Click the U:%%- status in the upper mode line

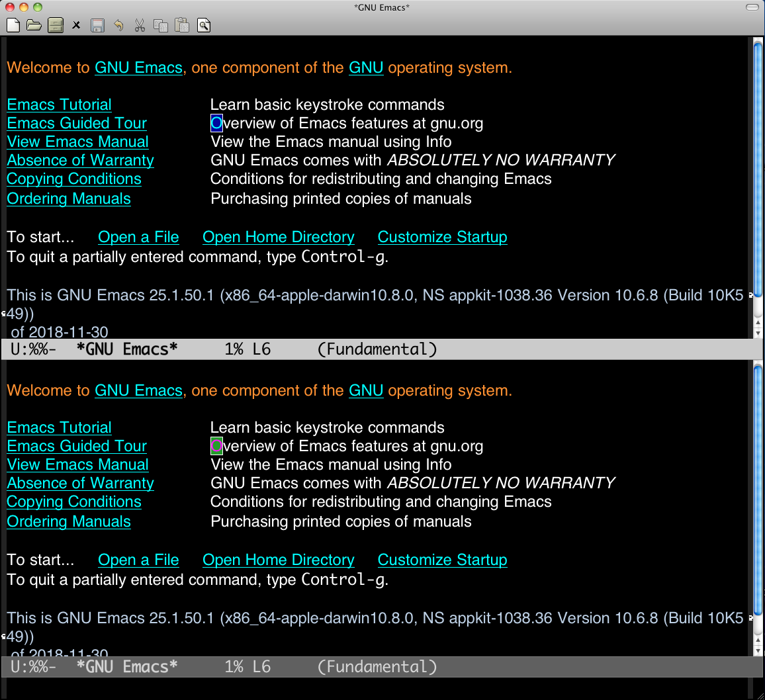tap(33, 349)
